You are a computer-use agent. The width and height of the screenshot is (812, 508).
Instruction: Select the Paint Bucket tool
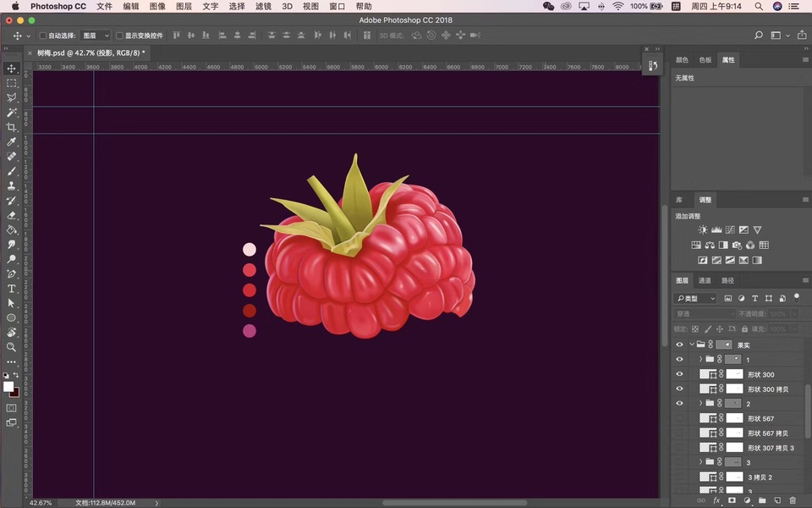coord(11,229)
